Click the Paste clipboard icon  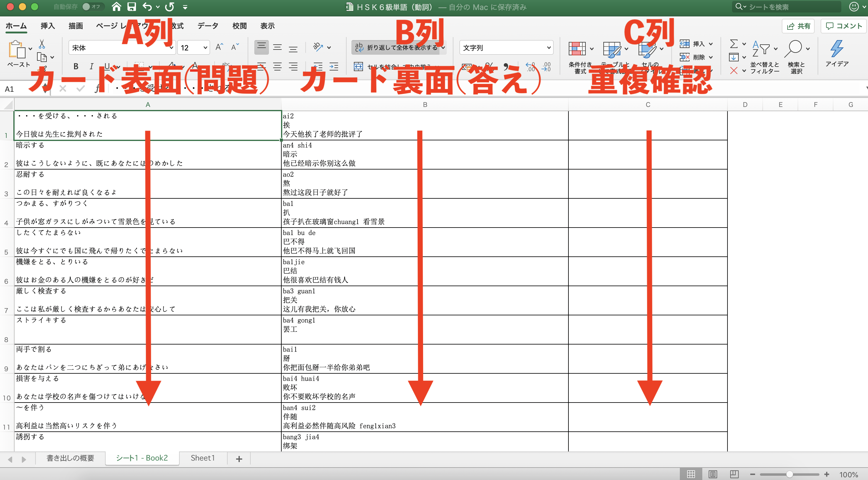[x=17, y=50]
